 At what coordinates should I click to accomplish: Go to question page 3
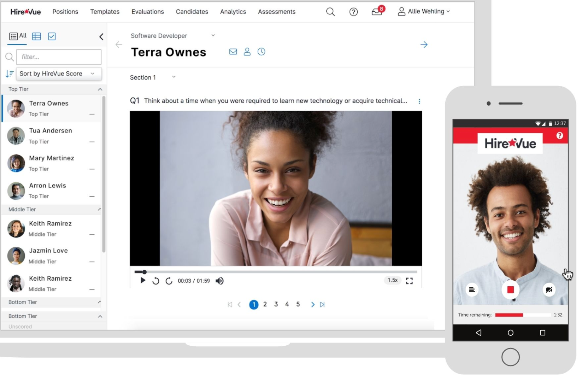(x=276, y=304)
